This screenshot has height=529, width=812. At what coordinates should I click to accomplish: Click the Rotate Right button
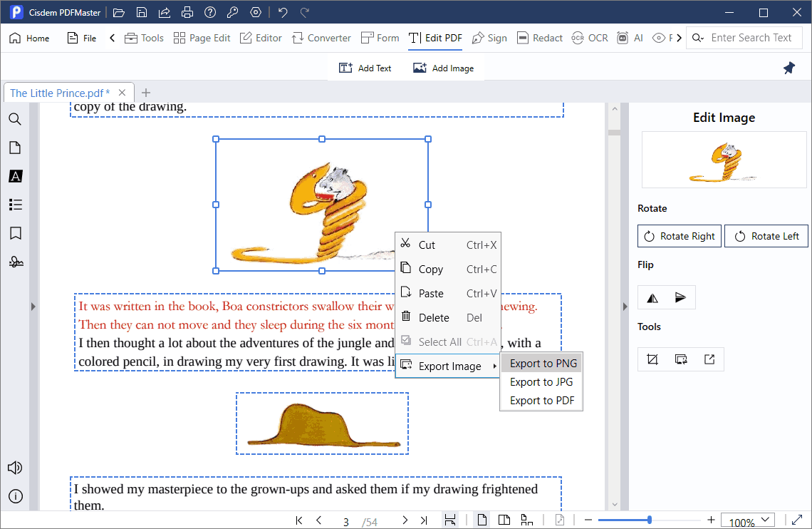[x=680, y=236]
